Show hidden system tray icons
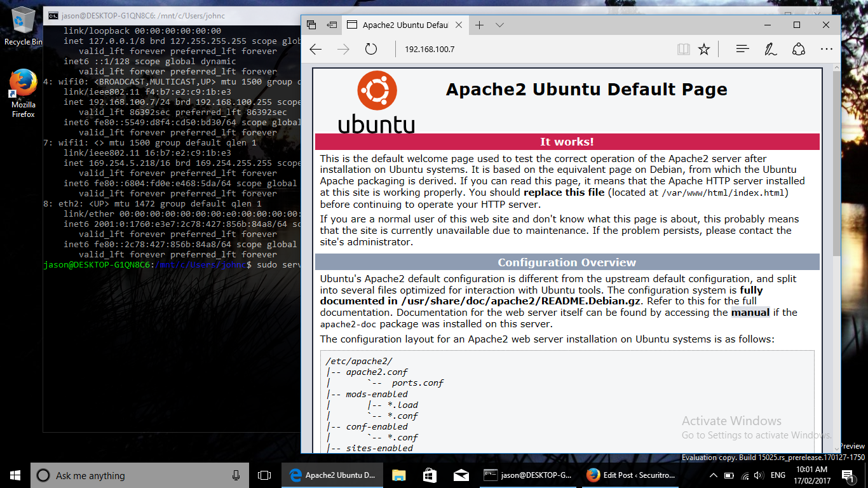Screen dimensions: 868x488 tap(714, 475)
